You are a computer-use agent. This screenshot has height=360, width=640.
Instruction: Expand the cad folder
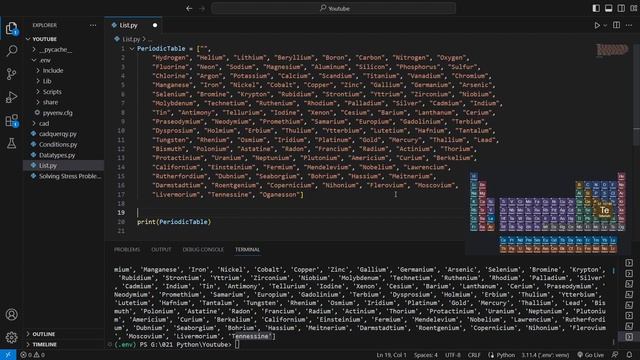pyautogui.click(x=44, y=123)
